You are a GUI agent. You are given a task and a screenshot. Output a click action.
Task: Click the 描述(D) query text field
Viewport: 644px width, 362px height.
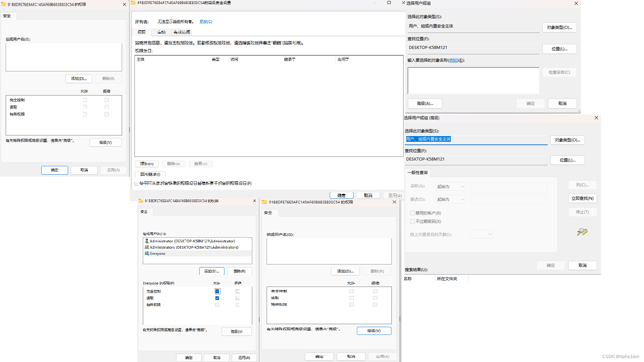[x=509, y=199]
